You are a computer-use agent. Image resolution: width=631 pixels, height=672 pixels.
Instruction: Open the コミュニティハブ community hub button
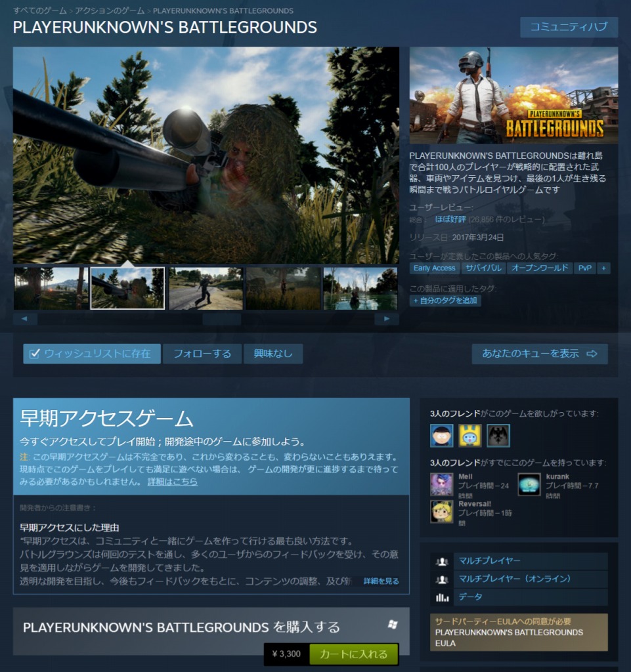pyautogui.click(x=569, y=27)
